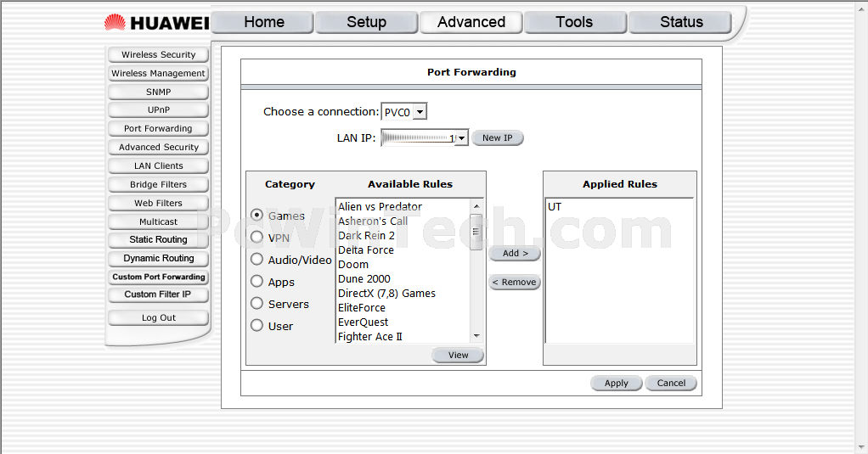Select Dune 2000 rule
Viewport: 868px width, 454px height.
403,278
